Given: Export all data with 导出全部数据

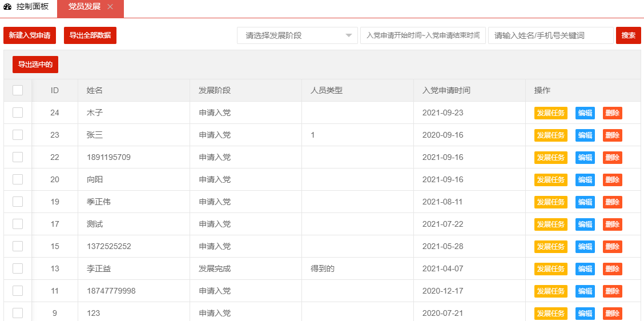Looking at the screenshot, I should click(90, 35).
